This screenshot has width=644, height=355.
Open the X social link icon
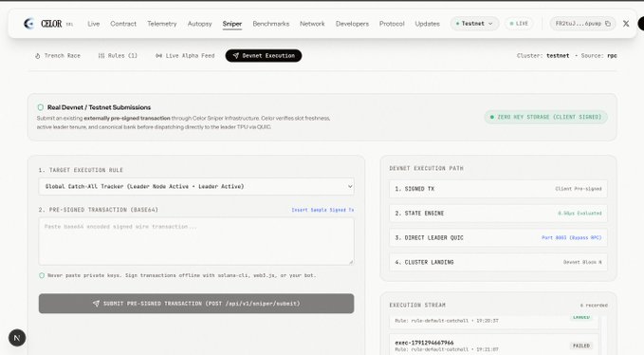[626, 24]
